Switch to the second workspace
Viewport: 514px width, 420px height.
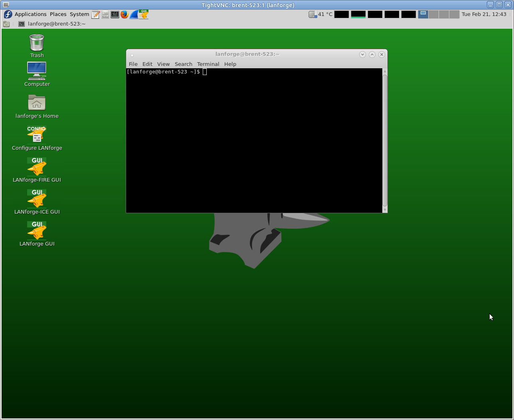(433, 14)
